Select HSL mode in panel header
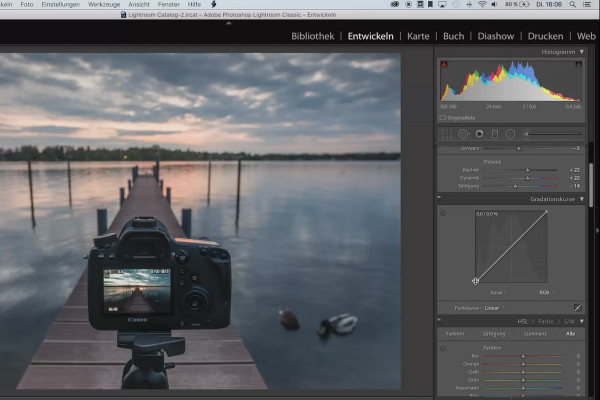Image resolution: width=600 pixels, height=400 pixels. click(x=522, y=322)
